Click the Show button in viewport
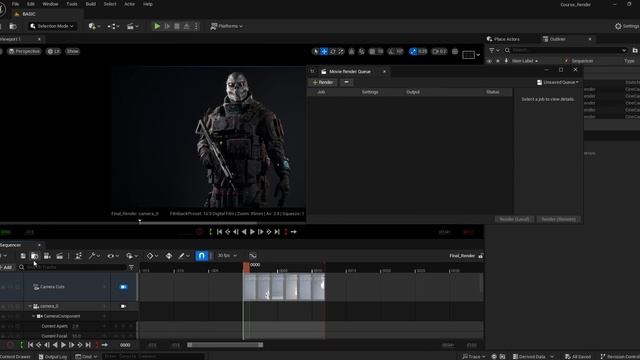 click(x=73, y=51)
